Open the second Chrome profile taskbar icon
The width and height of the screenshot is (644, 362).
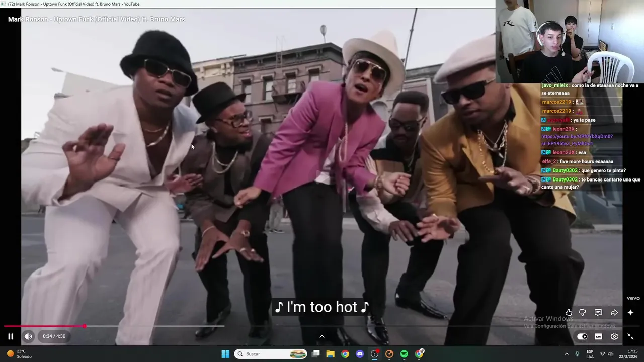419,354
